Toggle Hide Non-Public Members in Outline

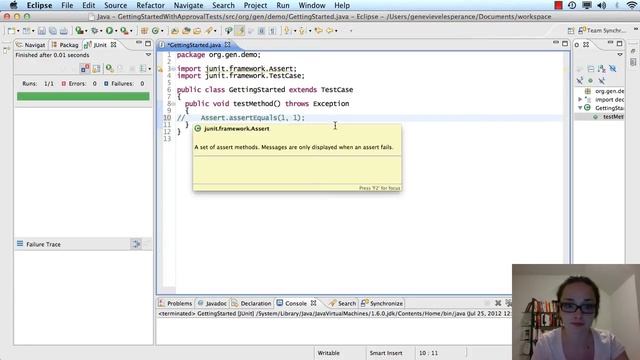click(591, 80)
